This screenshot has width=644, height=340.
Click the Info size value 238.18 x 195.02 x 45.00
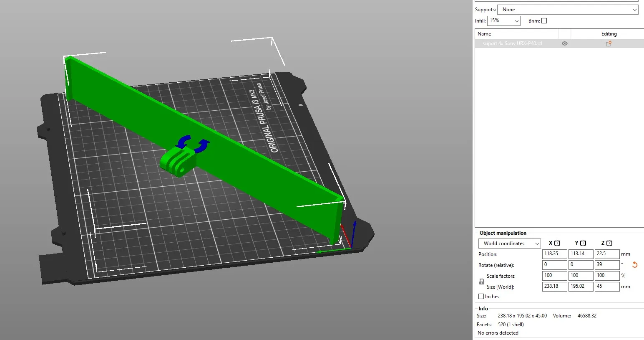click(x=522, y=316)
